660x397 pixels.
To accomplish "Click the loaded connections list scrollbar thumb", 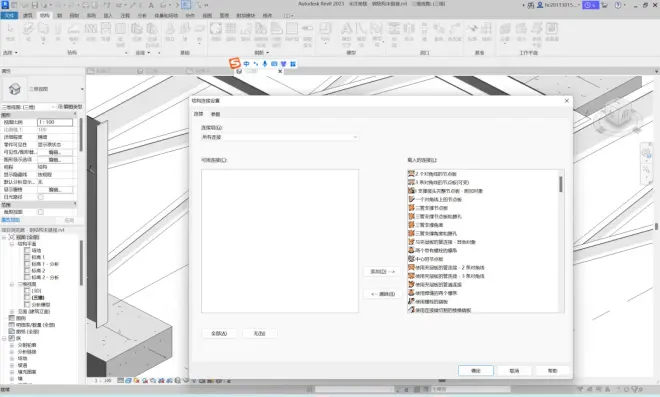I will pos(561,184).
